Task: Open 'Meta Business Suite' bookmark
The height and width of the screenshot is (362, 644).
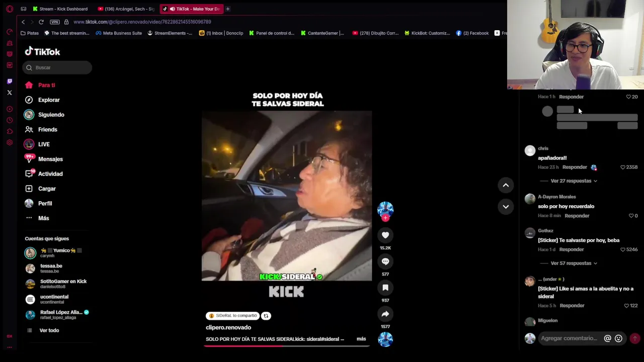Action: coord(118,33)
